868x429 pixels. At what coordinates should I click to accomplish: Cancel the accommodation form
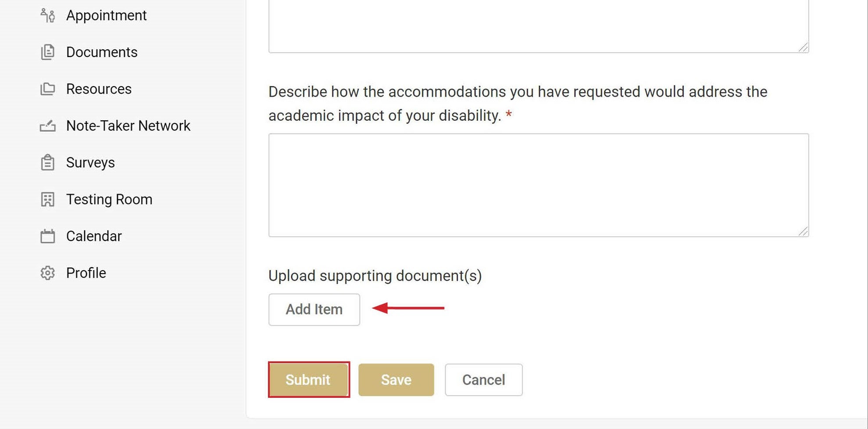tap(483, 380)
